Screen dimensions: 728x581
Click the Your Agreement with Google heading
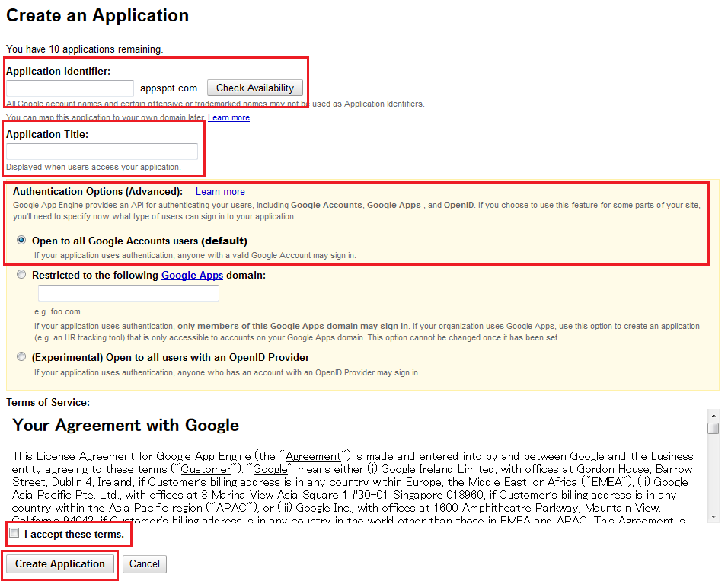(126, 425)
